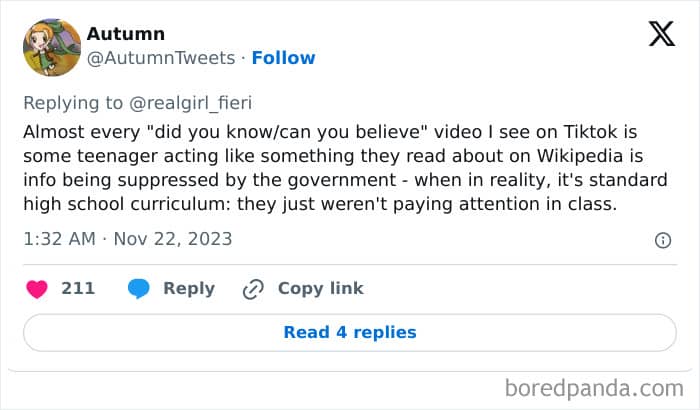This screenshot has width=700, height=410.
Task: Visit the @AutumnTweets handle
Action: click(161, 58)
